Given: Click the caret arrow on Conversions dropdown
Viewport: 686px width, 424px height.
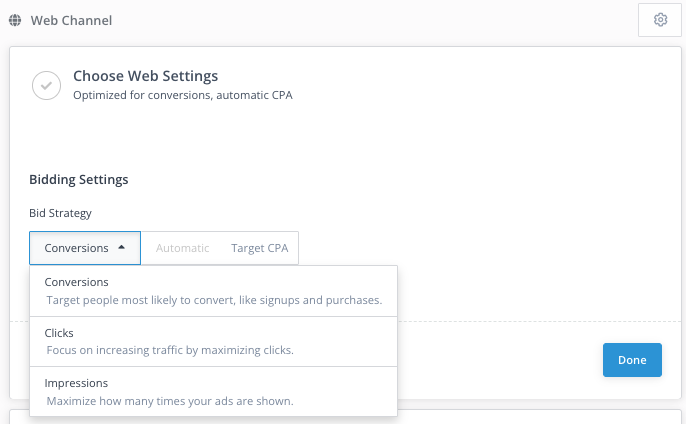Looking at the screenshot, I should (121, 248).
